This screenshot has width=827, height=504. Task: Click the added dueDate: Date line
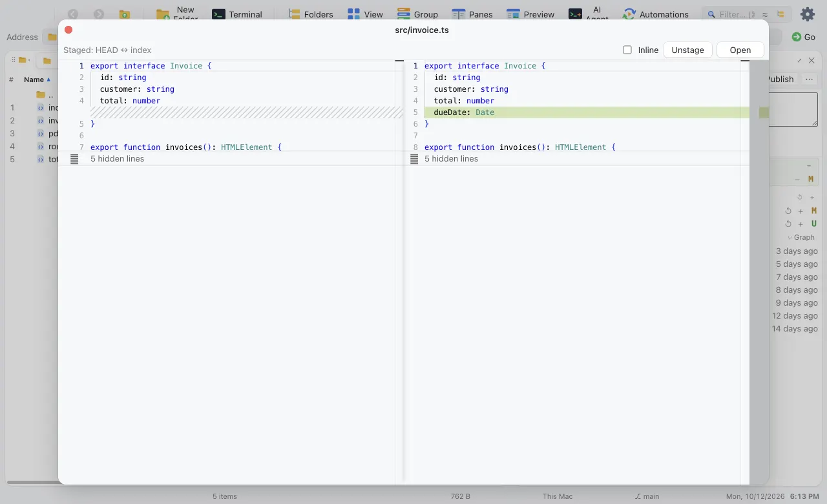pyautogui.click(x=587, y=112)
